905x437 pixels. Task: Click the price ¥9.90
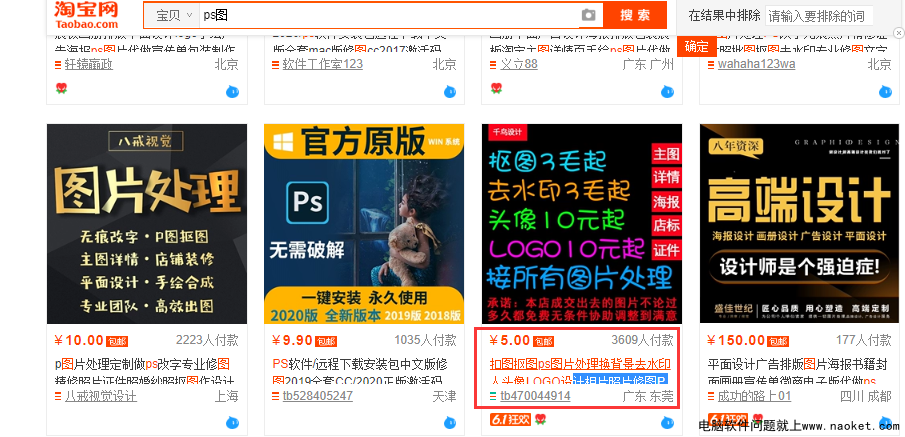[293, 341]
